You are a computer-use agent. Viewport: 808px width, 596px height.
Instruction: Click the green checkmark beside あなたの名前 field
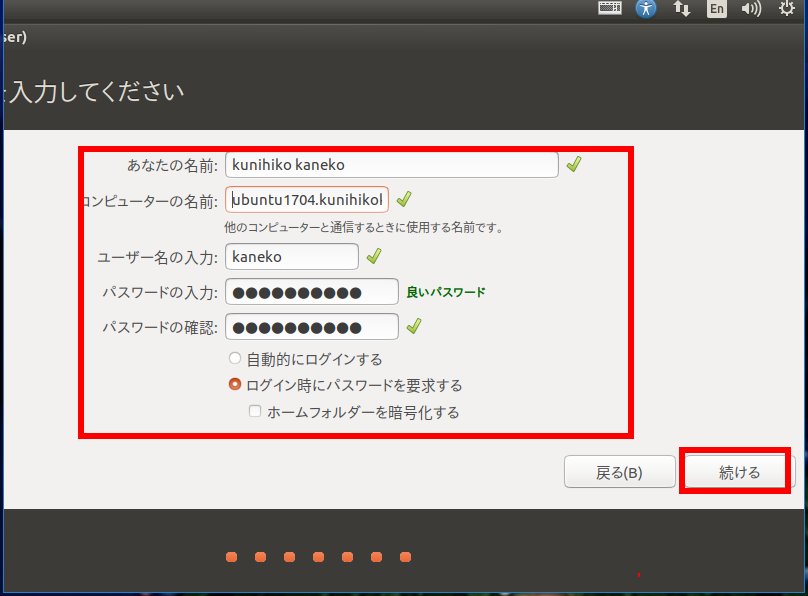(574, 164)
